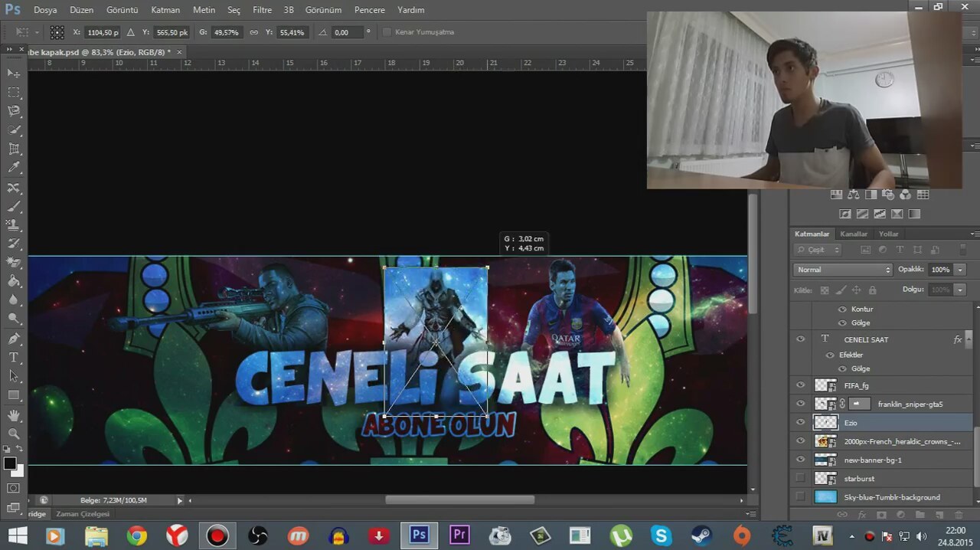Open the Pencere menu

coord(370,10)
